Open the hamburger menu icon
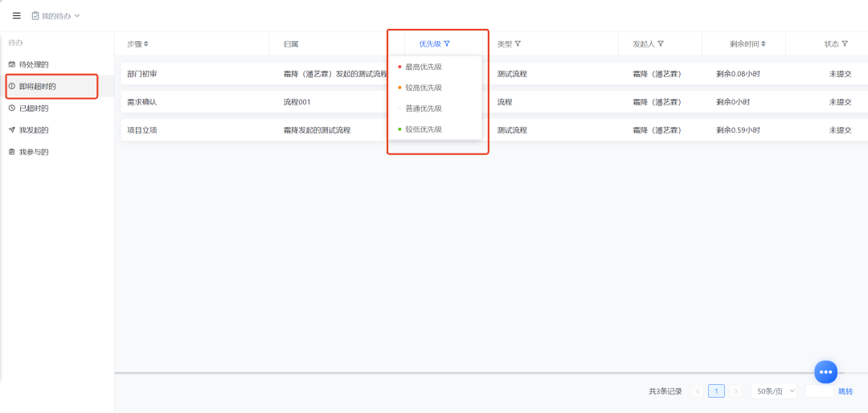 17,16
